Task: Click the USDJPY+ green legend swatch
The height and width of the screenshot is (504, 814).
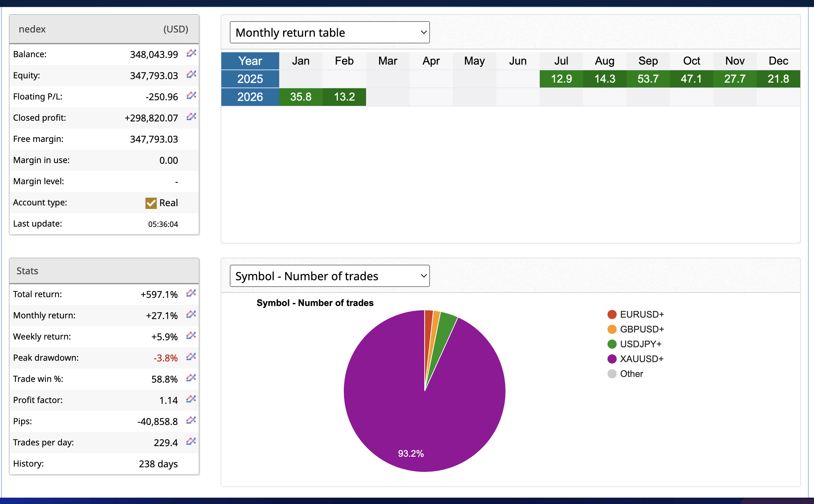Action: (612, 344)
